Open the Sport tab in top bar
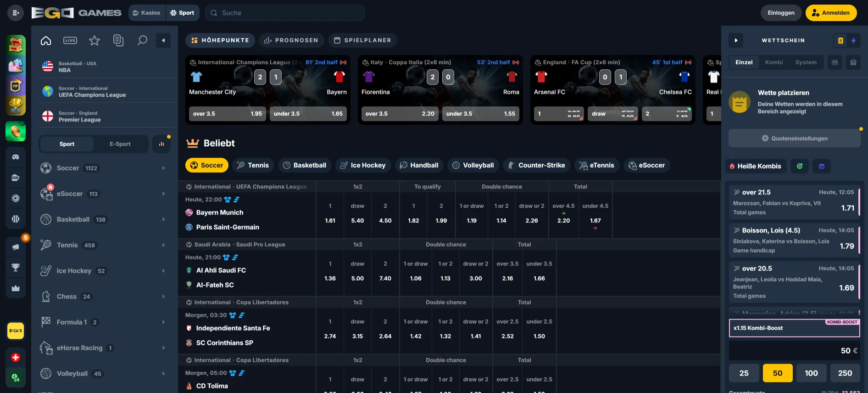 coord(182,13)
